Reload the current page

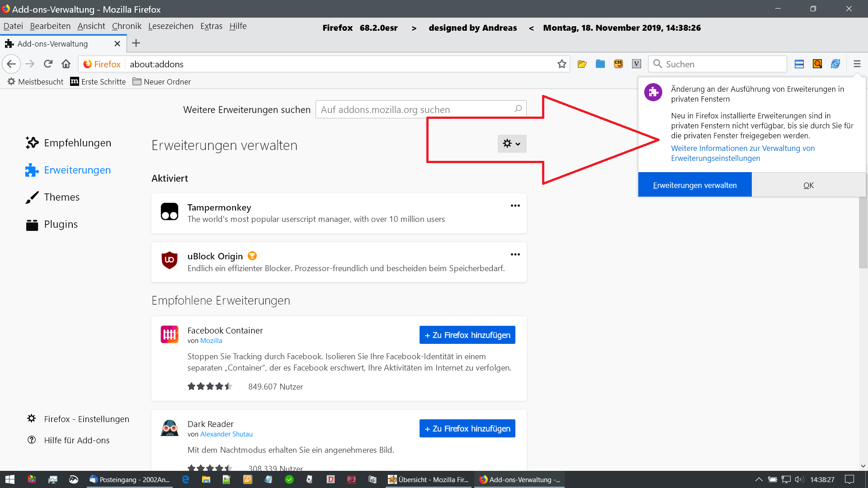(48, 64)
